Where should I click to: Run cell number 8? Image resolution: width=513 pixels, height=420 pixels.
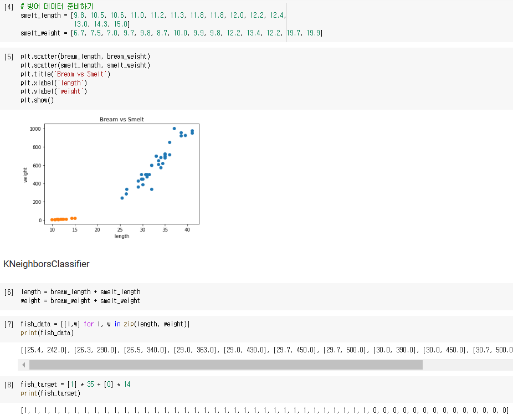pos(9,385)
